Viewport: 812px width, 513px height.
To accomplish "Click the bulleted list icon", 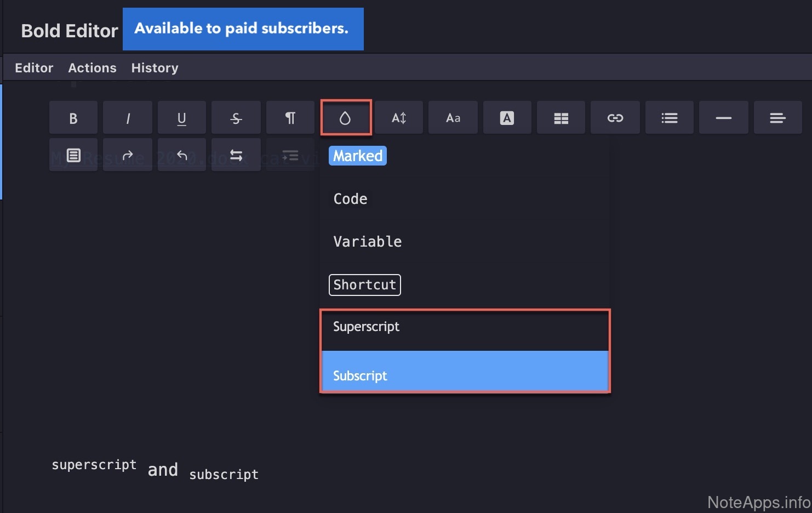I will (x=670, y=118).
